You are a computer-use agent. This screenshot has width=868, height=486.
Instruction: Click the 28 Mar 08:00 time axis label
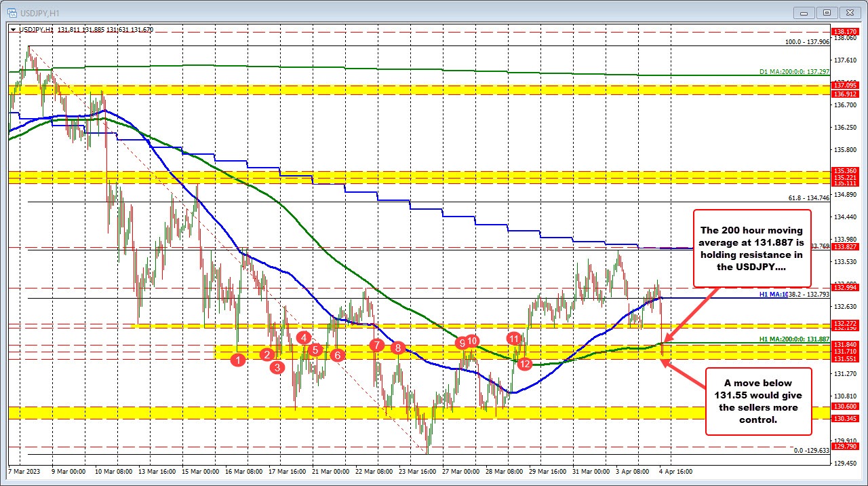[505, 471]
